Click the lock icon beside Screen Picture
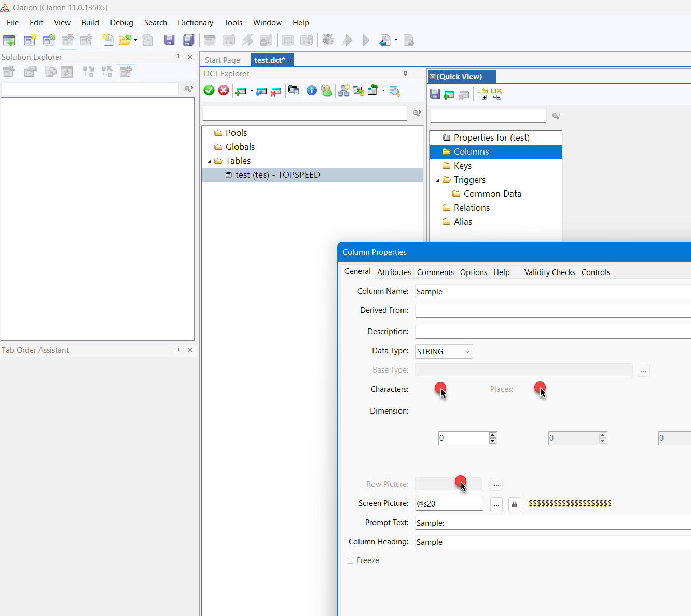 pyautogui.click(x=514, y=504)
